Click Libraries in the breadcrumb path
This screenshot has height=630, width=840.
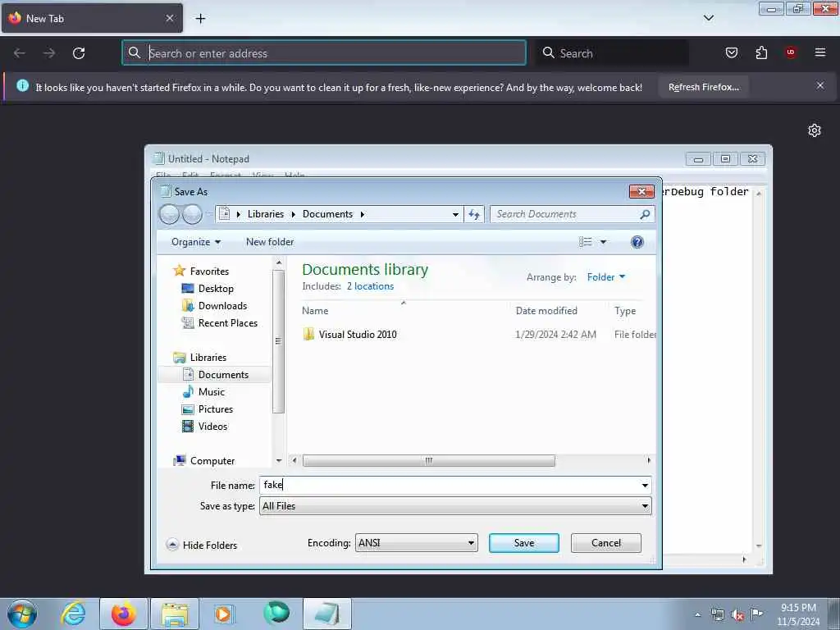[x=266, y=214]
